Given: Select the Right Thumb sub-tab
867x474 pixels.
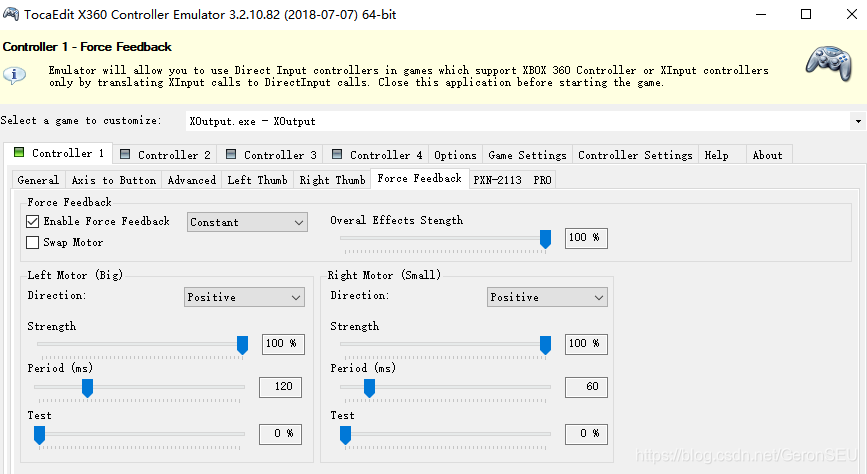Looking at the screenshot, I should tap(332, 180).
